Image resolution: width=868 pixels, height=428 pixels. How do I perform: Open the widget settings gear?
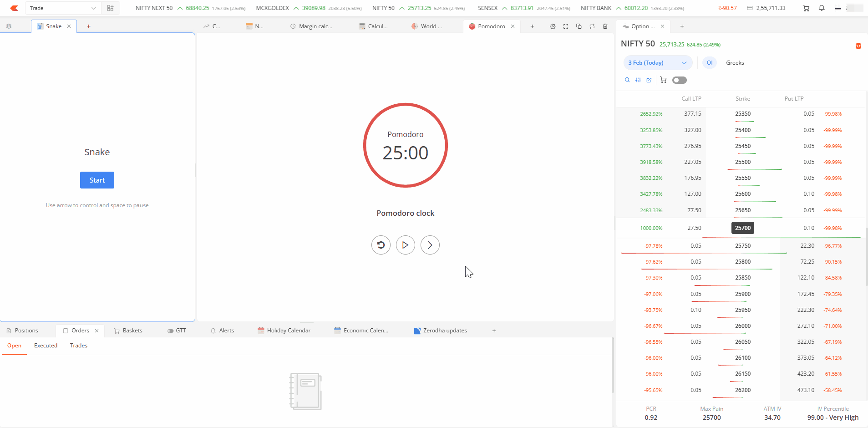click(x=552, y=26)
